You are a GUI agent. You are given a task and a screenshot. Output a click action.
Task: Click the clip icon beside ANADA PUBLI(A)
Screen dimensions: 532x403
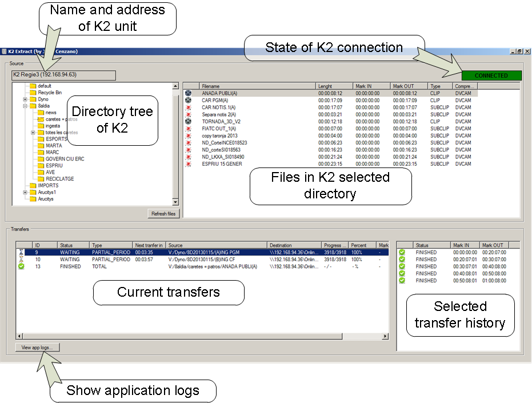188,93
